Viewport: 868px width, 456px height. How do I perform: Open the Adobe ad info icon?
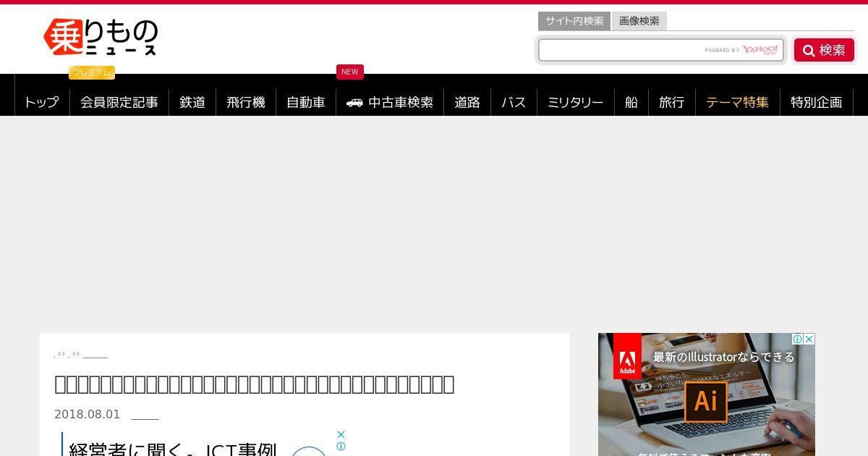(798, 339)
